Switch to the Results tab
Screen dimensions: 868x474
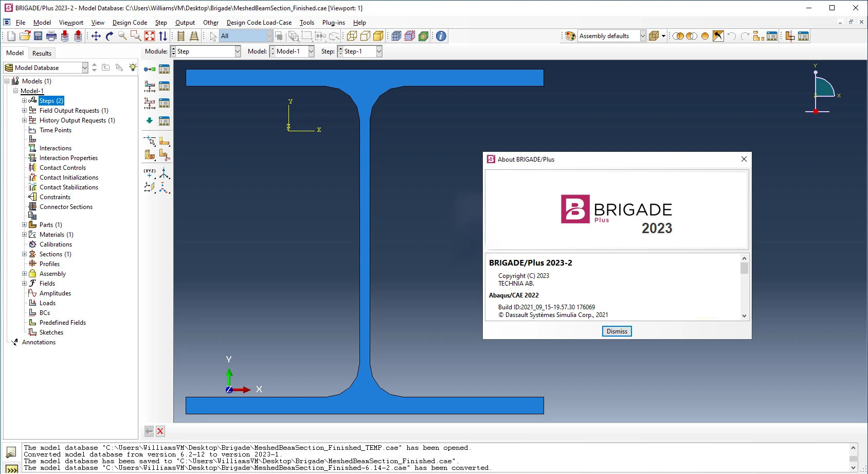click(x=42, y=53)
